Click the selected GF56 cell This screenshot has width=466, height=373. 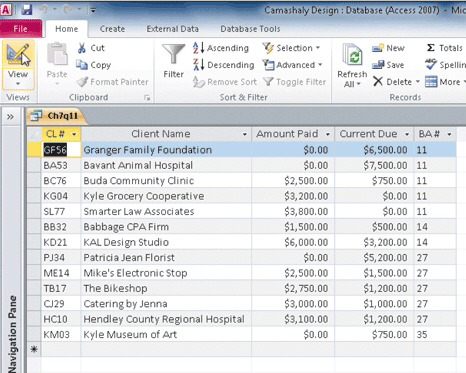(x=61, y=150)
